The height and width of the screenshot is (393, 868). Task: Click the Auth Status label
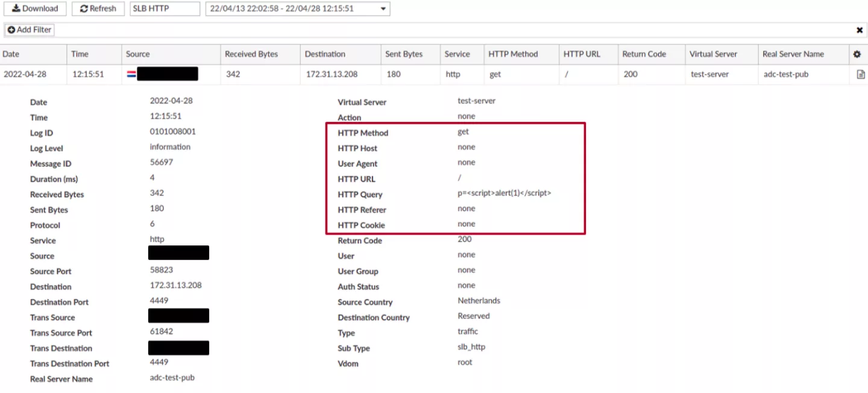point(358,287)
